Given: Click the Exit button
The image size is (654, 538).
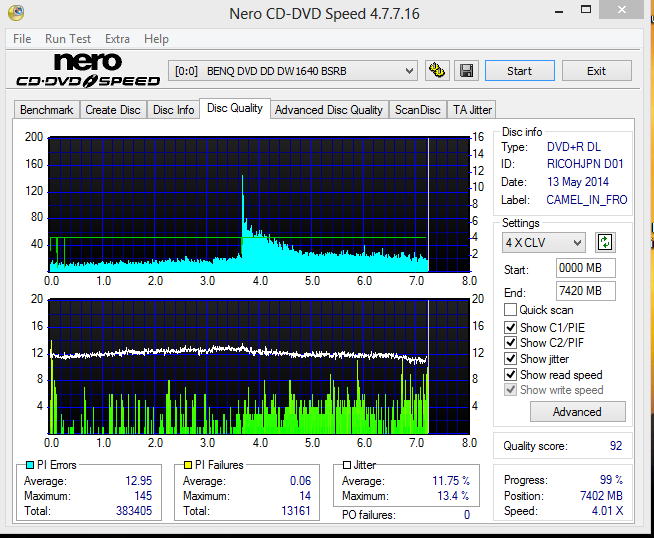Looking at the screenshot, I should click(596, 71).
